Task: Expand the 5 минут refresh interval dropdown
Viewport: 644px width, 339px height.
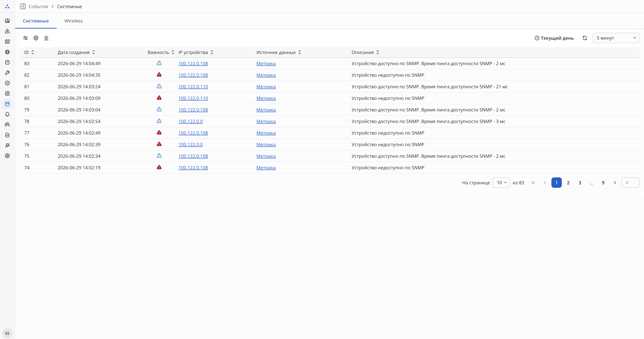Action: click(616, 38)
